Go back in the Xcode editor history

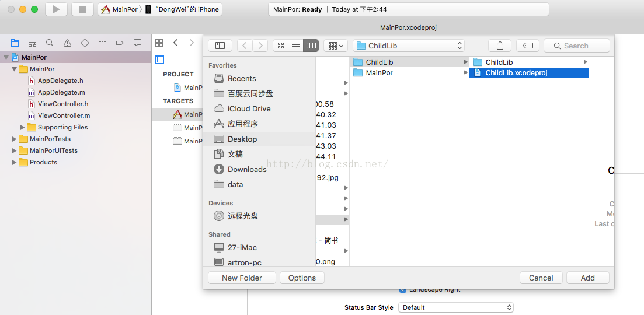tap(176, 43)
